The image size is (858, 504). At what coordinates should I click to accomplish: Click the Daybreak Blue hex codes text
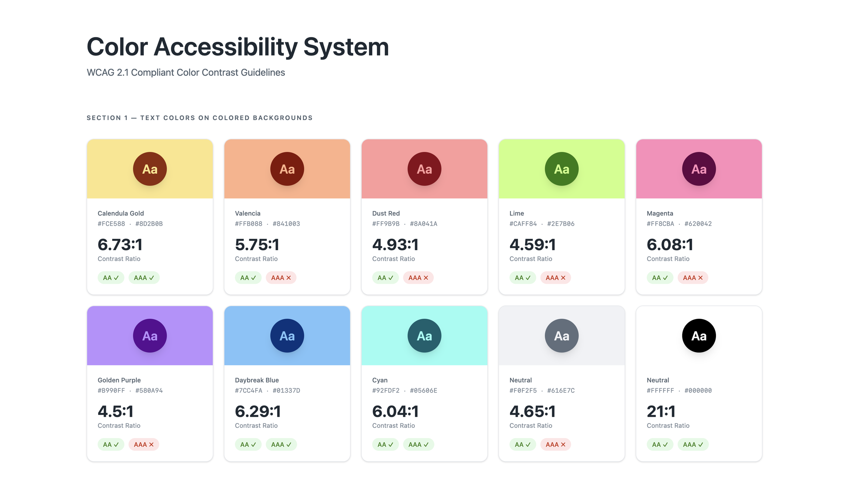coord(267,390)
